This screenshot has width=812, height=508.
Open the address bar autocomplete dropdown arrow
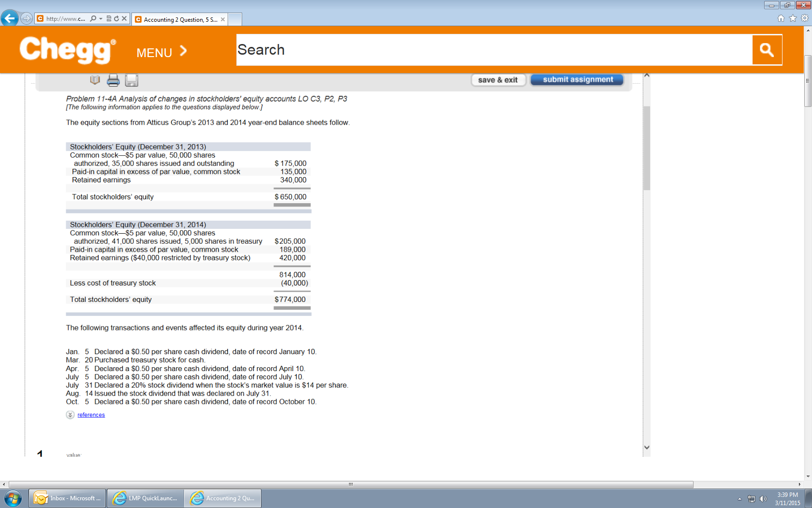click(101, 19)
